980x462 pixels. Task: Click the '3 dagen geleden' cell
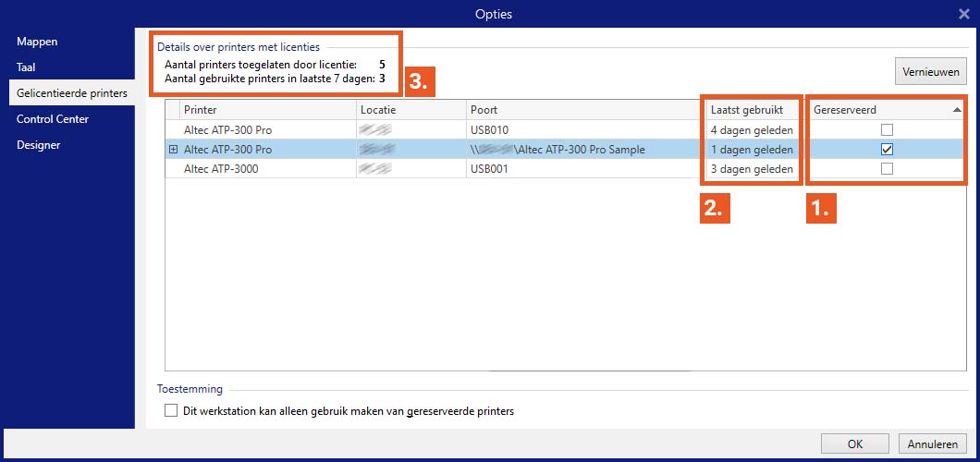(752, 168)
